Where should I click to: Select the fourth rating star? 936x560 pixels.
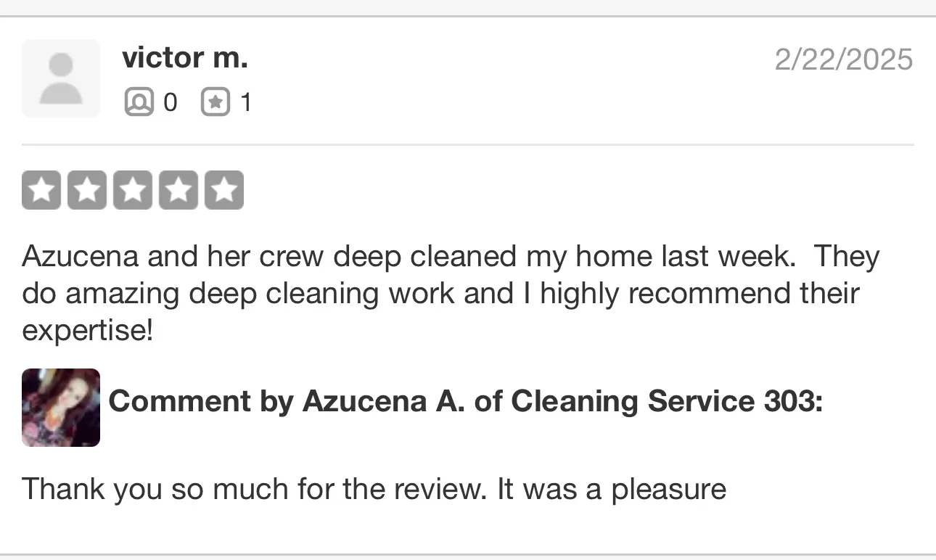click(178, 190)
